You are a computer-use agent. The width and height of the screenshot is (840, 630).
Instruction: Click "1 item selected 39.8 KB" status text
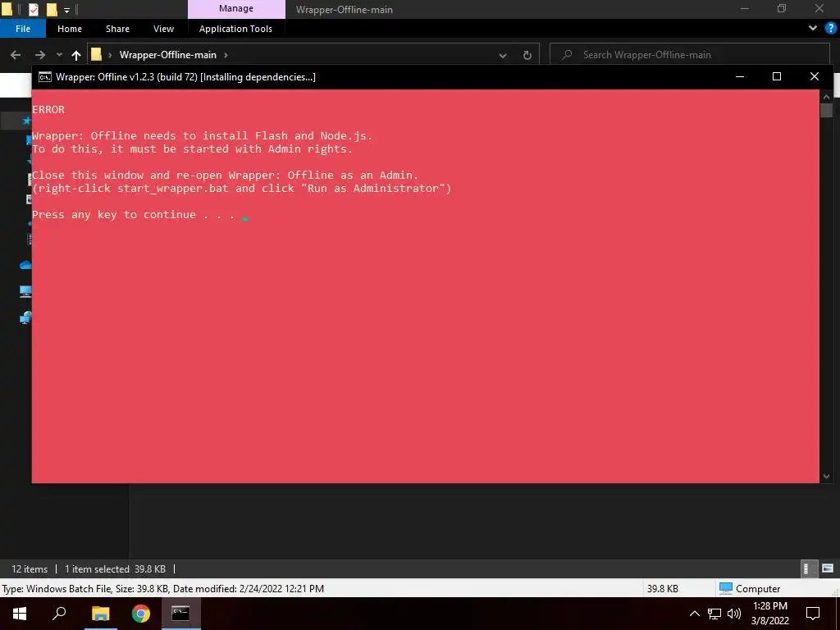115,569
